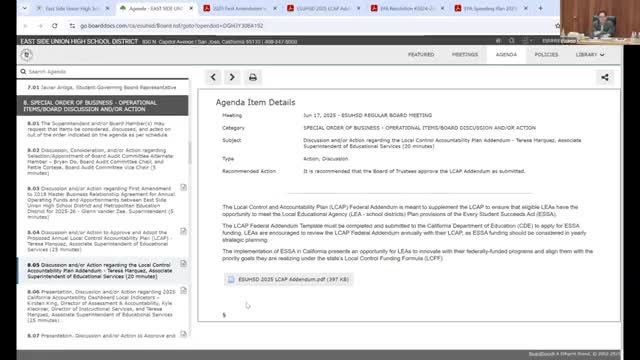Go to next agenda item arrow

click(232, 77)
